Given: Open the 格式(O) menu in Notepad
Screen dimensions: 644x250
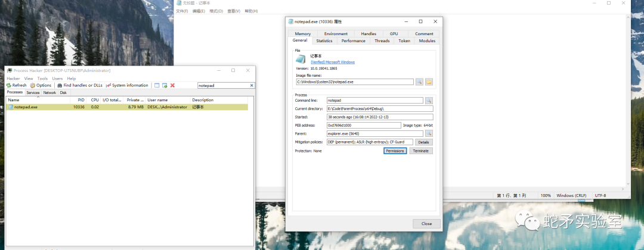Looking at the screenshot, I should 216,11.
